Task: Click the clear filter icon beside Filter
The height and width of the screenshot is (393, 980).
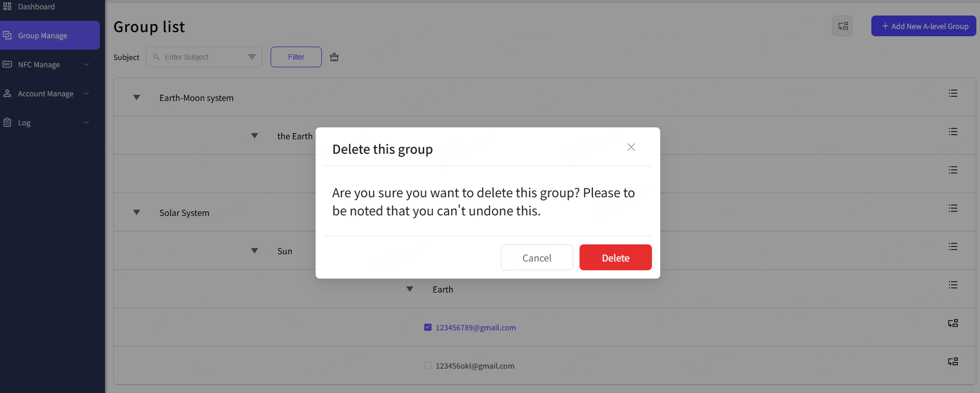Action: [334, 57]
